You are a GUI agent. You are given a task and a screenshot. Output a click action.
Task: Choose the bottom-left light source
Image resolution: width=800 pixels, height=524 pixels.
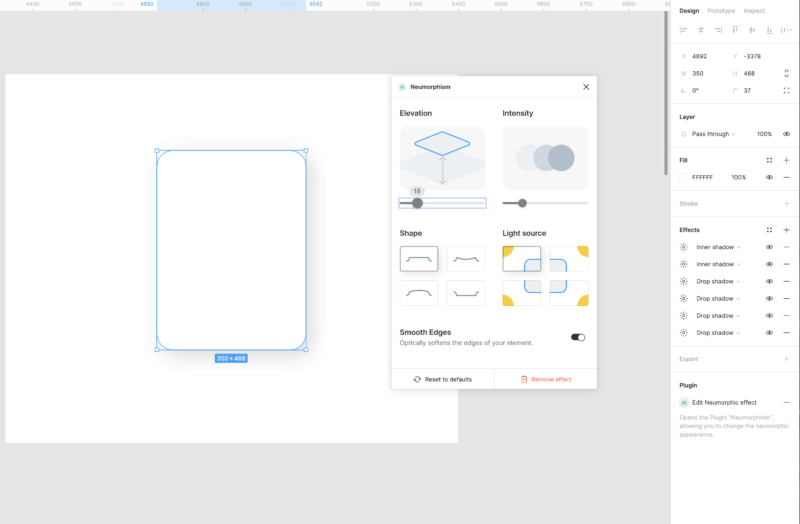click(521, 293)
